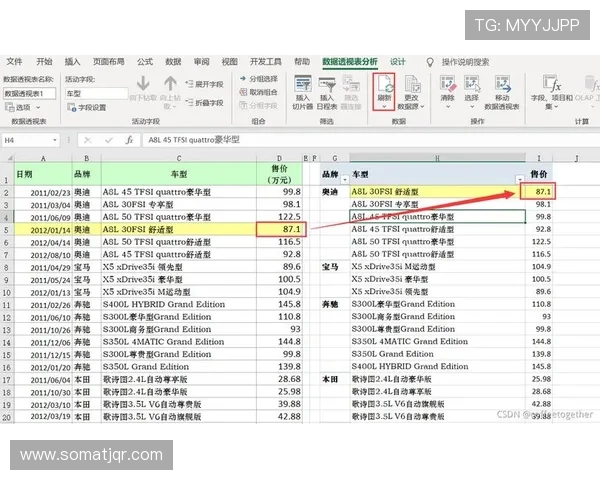Click the formula bar showing A8L 45 TFSI
Screen dimensions: 600x480
pos(369,140)
